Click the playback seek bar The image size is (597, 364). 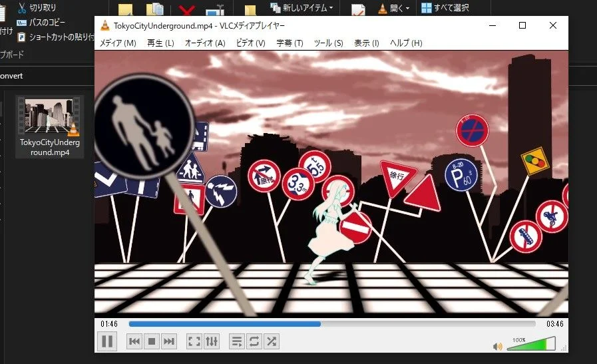pyautogui.click(x=332, y=324)
